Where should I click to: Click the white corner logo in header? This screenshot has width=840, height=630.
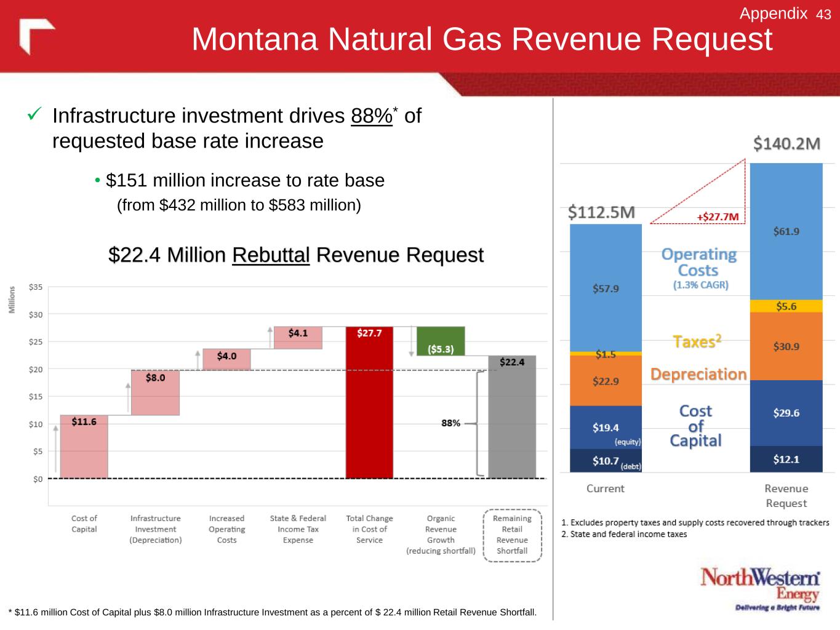(36, 36)
